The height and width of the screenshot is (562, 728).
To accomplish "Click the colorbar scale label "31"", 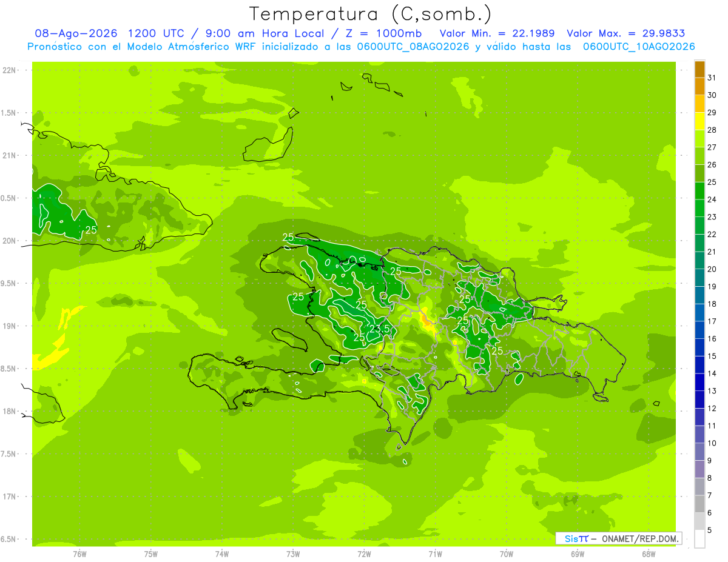I will (712, 78).
